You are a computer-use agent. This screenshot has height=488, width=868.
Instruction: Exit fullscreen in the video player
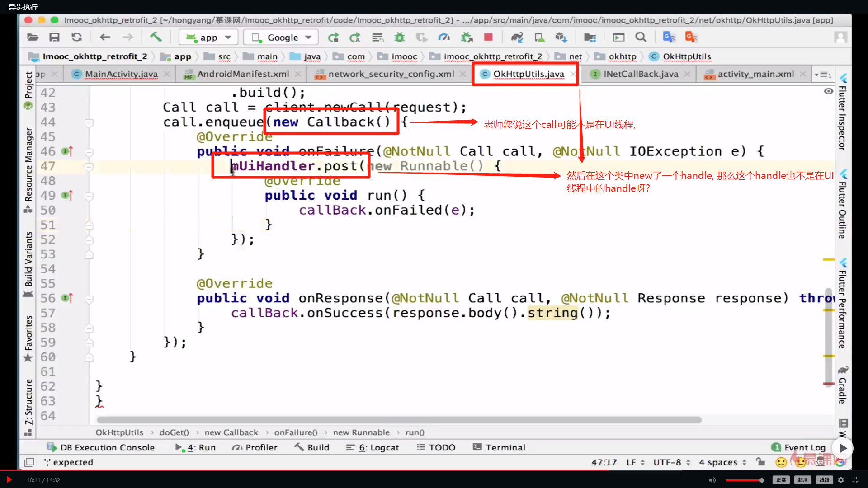coord(855,480)
